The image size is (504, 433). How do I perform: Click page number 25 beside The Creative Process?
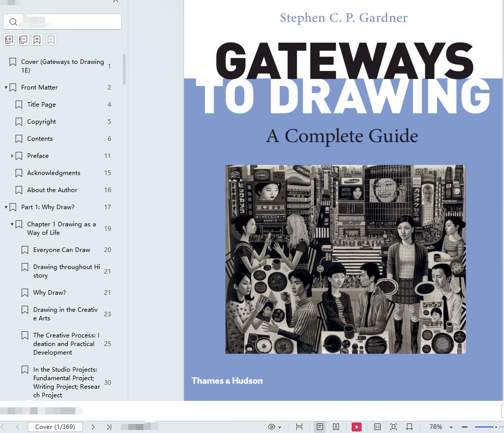pos(108,344)
